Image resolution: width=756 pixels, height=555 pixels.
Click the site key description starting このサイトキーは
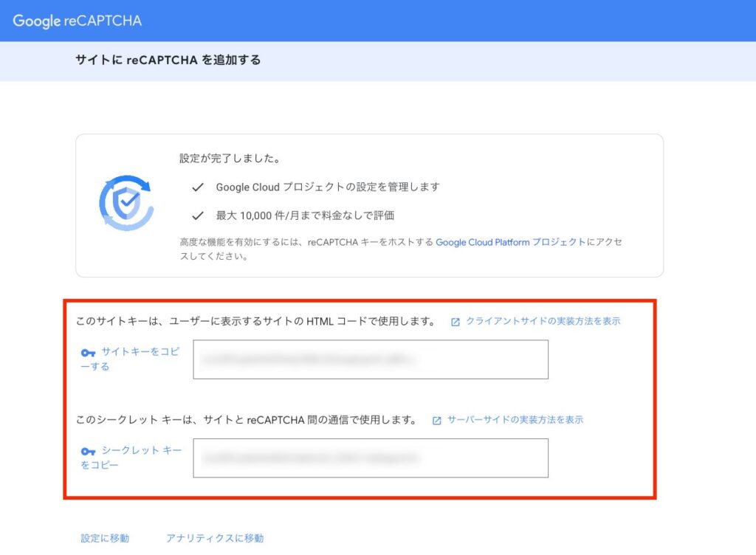click(256, 321)
